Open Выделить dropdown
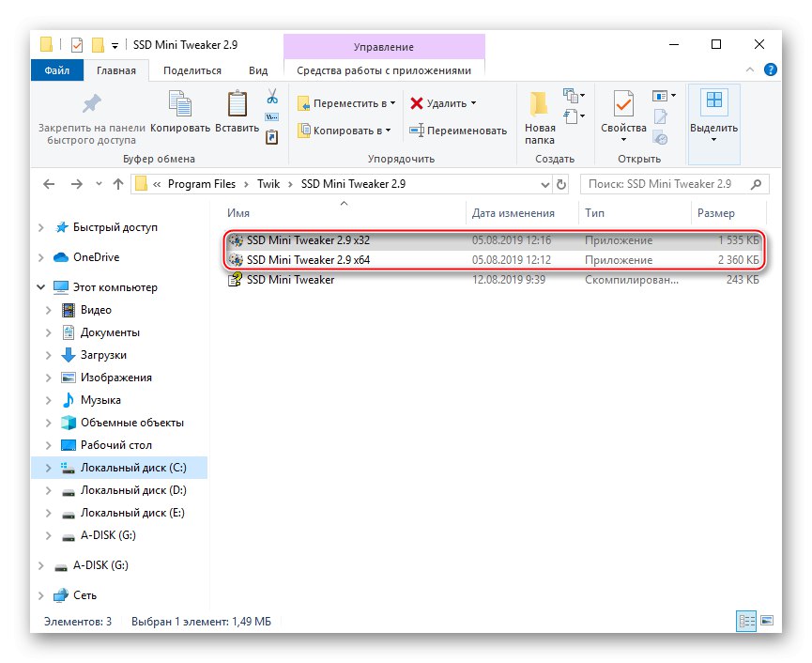812x663 pixels. [x=713, y=140]
